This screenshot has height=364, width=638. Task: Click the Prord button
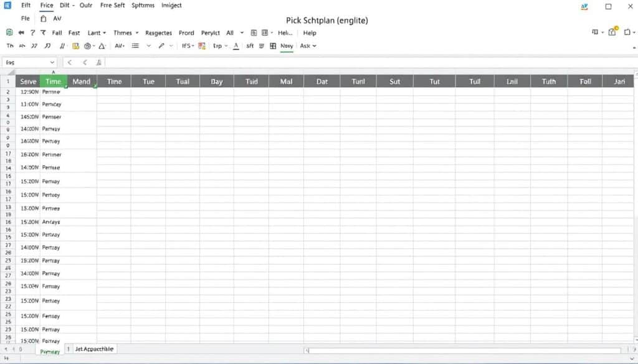pyautogui.click(x=186, y=33)
